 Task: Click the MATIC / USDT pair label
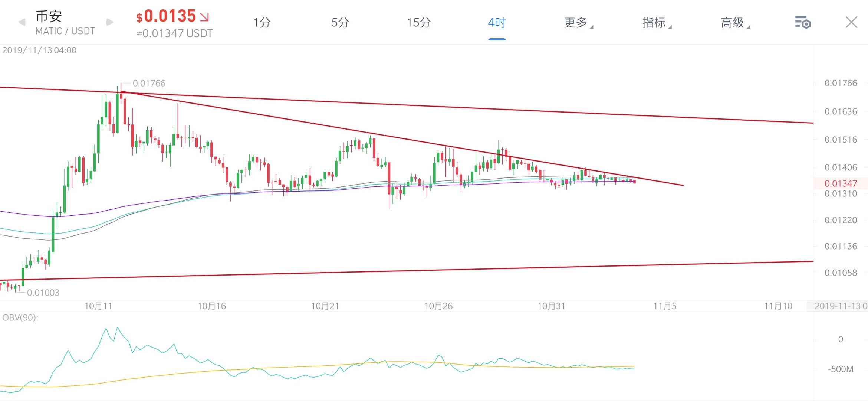[65, 31]
